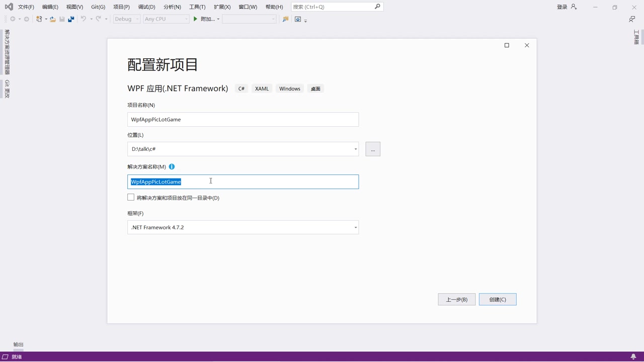Image resolution: width=644 pixels, height=362 pixels.
Task: Click the send feedback icon at top right
Action: coord(632,19)
